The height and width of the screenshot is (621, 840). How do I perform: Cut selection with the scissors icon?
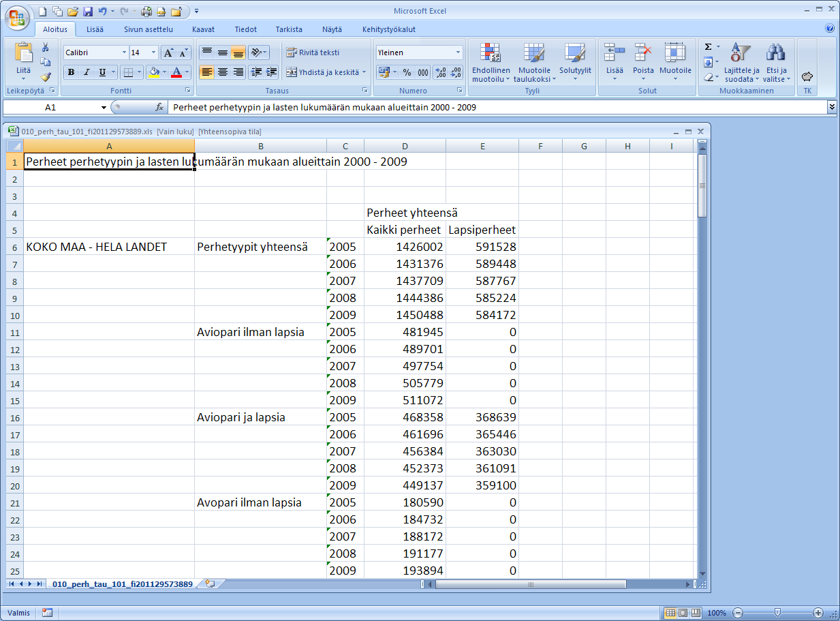(46, 48)
